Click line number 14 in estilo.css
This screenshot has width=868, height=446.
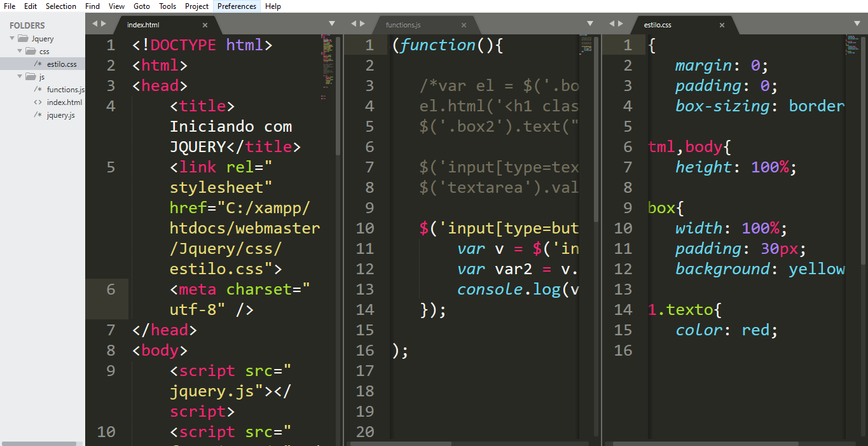pyautogui.click(x=623, y=309)
